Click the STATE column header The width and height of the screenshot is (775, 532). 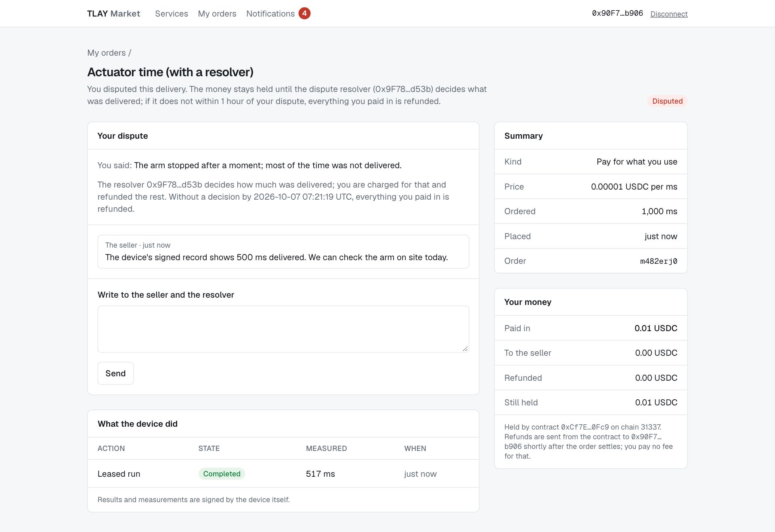(x=209, y=449)
